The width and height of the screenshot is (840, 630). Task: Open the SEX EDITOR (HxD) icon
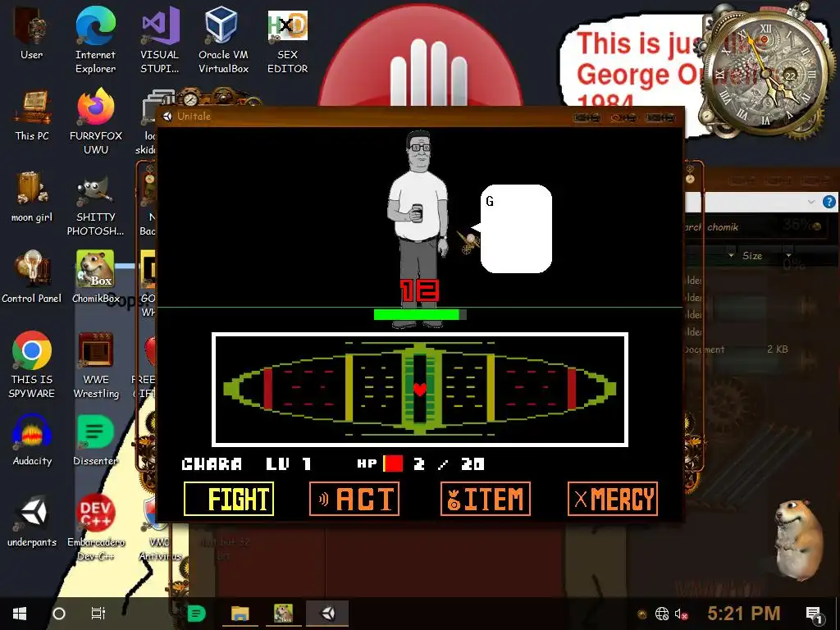coord(288,40)
